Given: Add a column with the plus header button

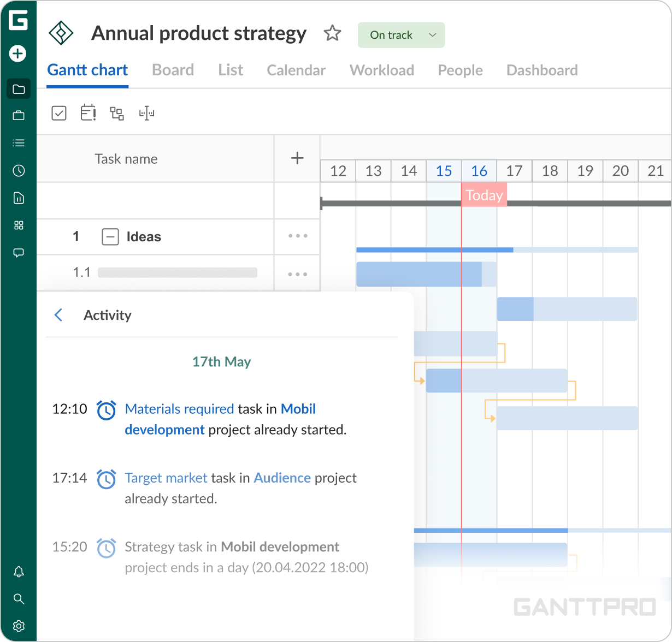Looking at the screenshot, I should tap(297, 158).
